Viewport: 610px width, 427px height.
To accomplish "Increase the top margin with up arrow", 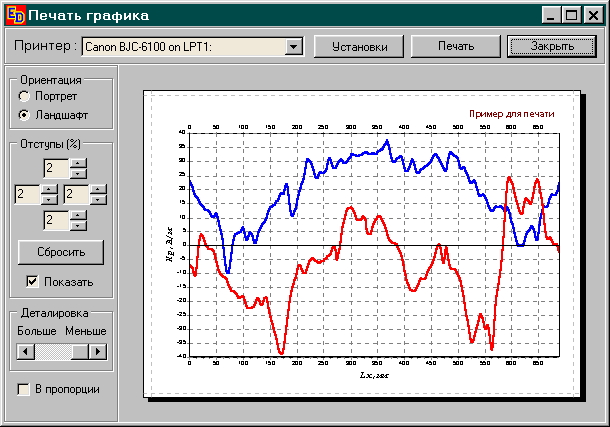I will (79, 162).
